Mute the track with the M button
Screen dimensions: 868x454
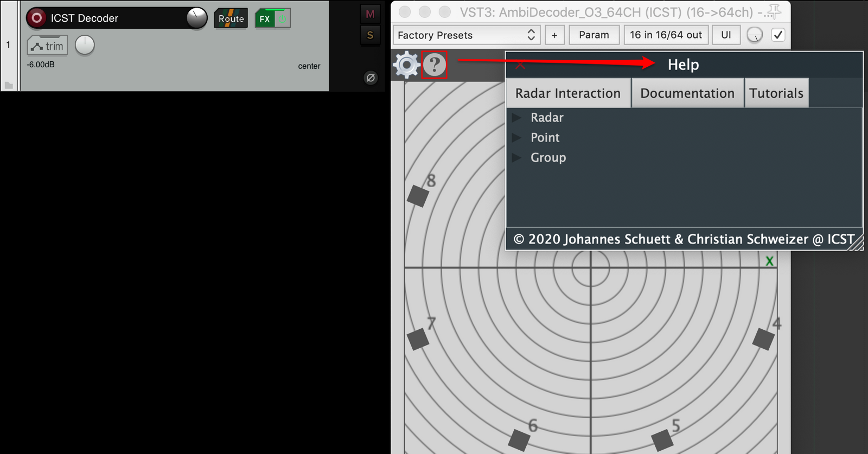click(370, 14)
